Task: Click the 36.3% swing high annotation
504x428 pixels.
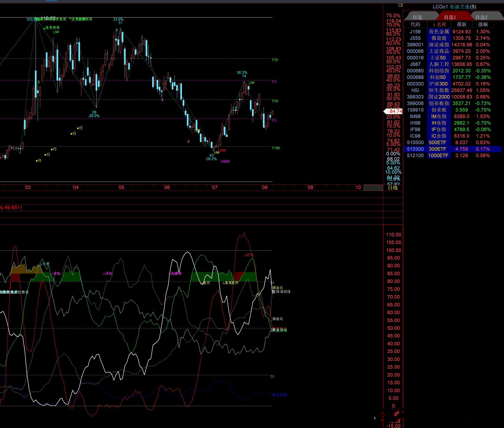Action: 242,73
